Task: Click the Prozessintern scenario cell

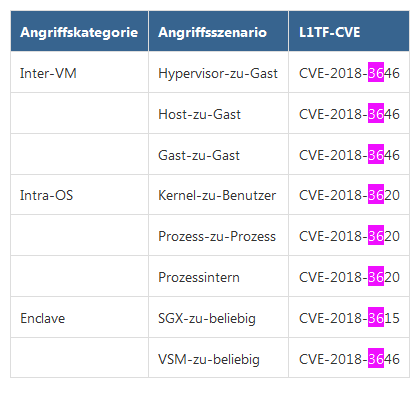Action: (218, 276)
